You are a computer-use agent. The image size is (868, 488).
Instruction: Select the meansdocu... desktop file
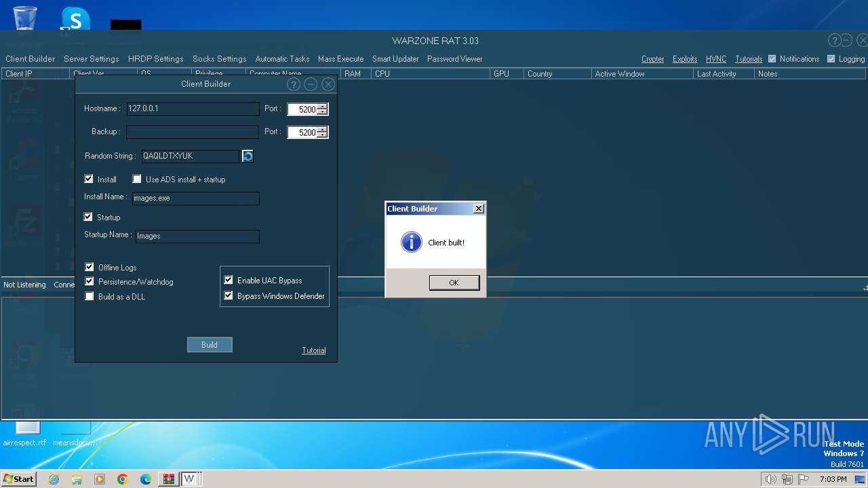coord(75,434)
